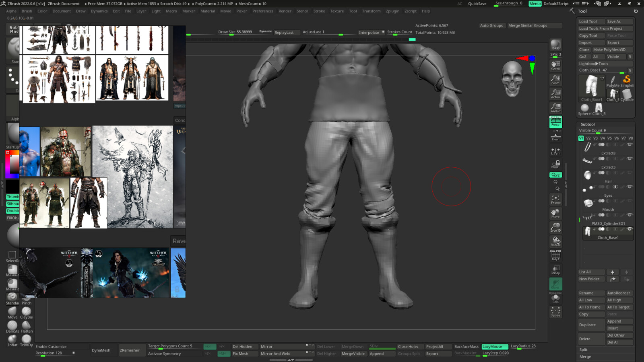Select the Standard brush

point(12,298)
